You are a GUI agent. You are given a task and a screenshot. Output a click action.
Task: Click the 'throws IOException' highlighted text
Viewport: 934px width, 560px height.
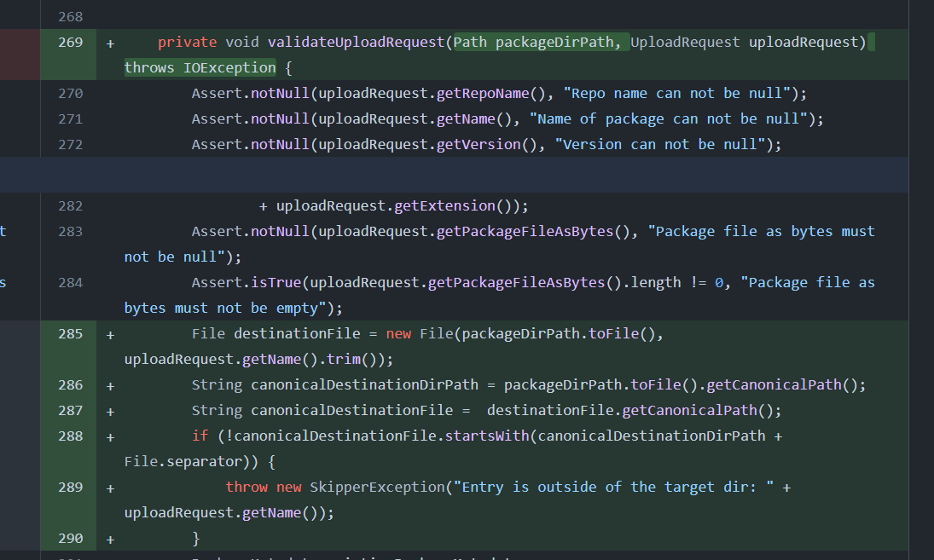[200, 67]
